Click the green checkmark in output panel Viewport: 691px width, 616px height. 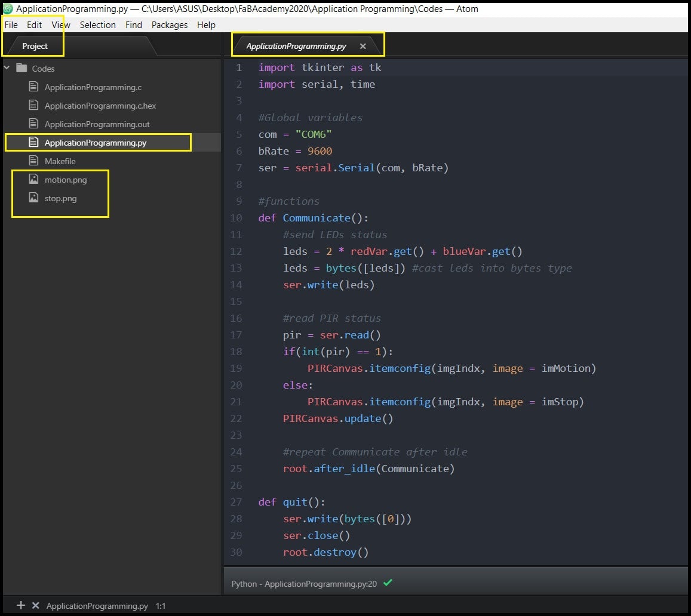click(388, 583)
